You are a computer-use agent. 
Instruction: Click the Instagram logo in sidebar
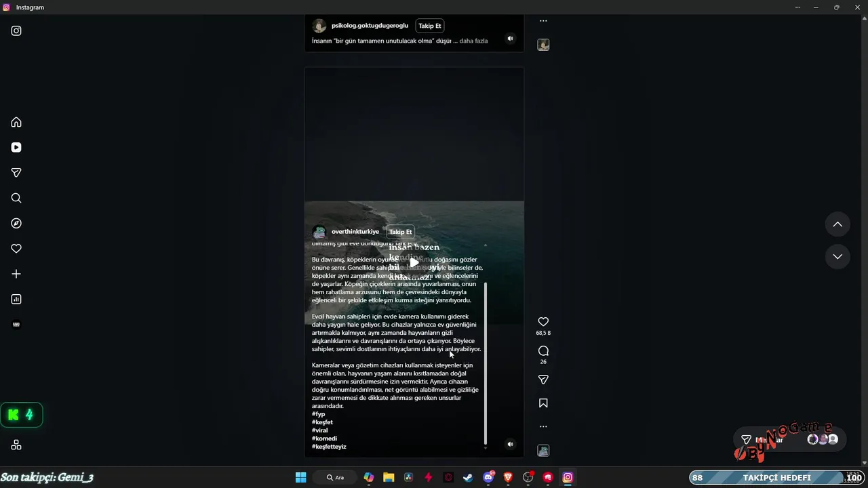point(16,30)
